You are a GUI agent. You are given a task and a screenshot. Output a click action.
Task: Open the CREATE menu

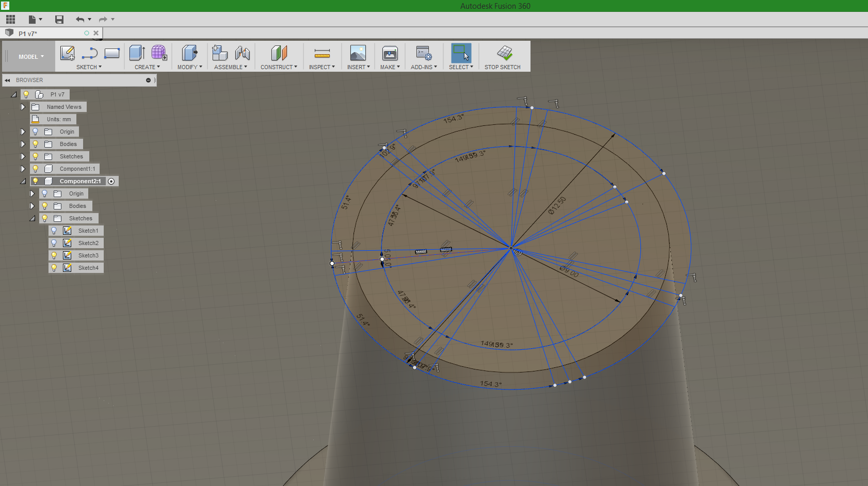pyautogui.click(x=147, y=67)
